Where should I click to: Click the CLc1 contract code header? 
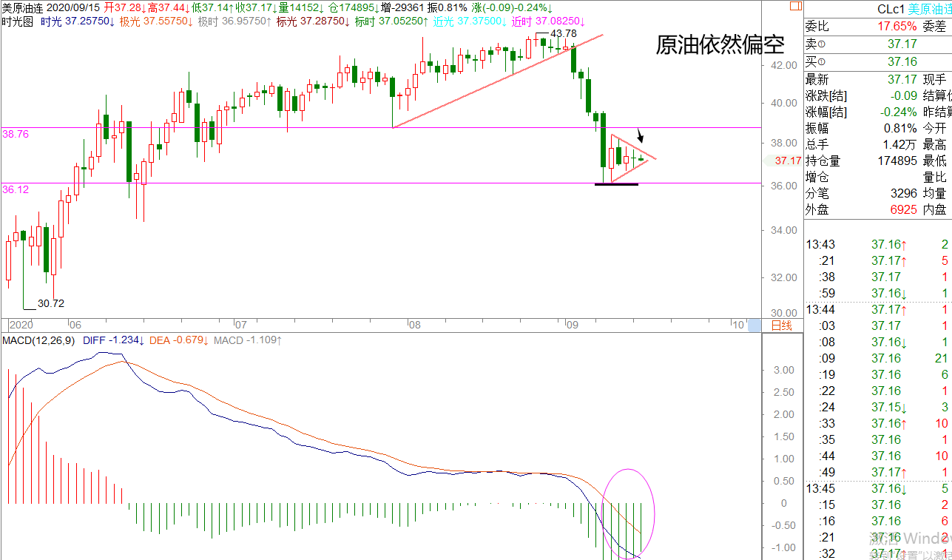(892, 10)
